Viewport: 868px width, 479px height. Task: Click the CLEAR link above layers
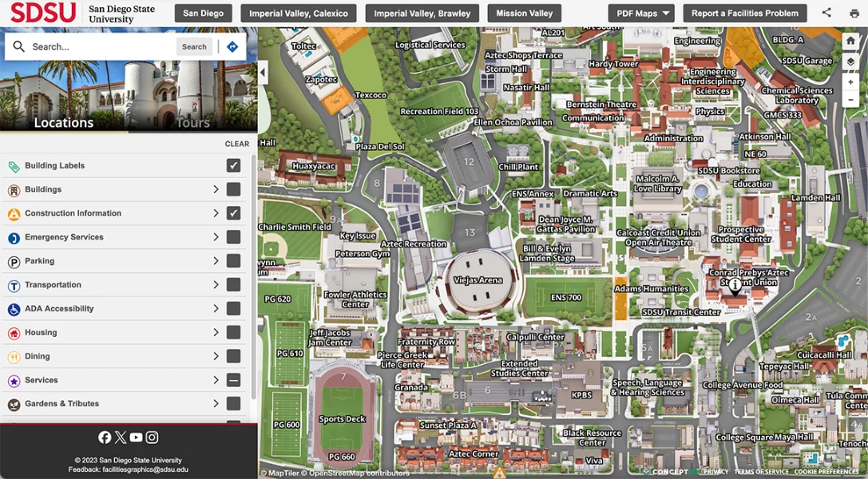[237, 144]
